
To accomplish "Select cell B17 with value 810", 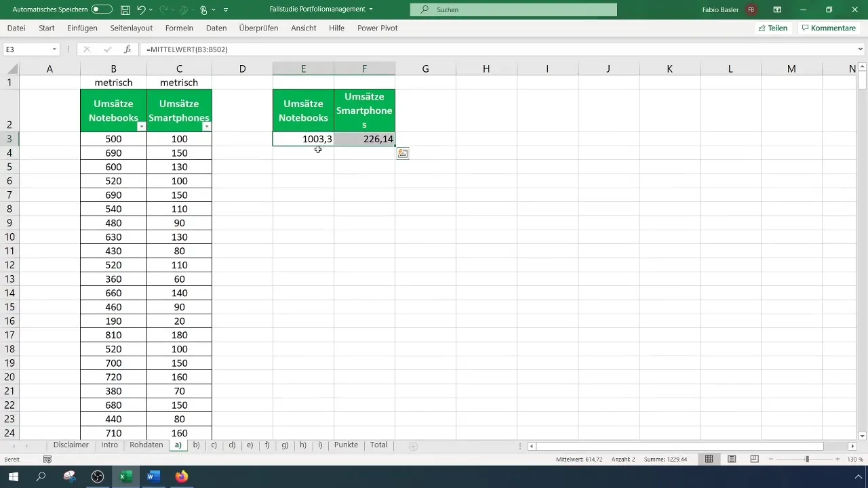I will tap(113, 335).
